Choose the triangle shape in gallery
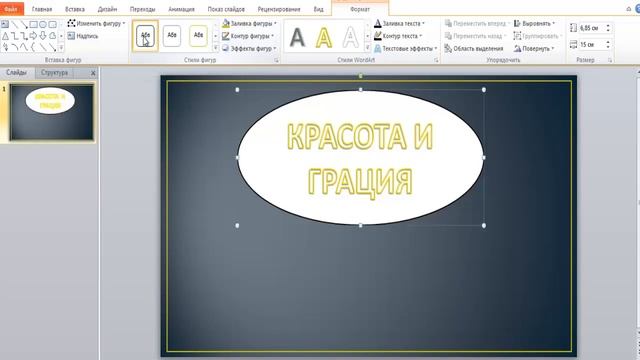 (5, 36)
